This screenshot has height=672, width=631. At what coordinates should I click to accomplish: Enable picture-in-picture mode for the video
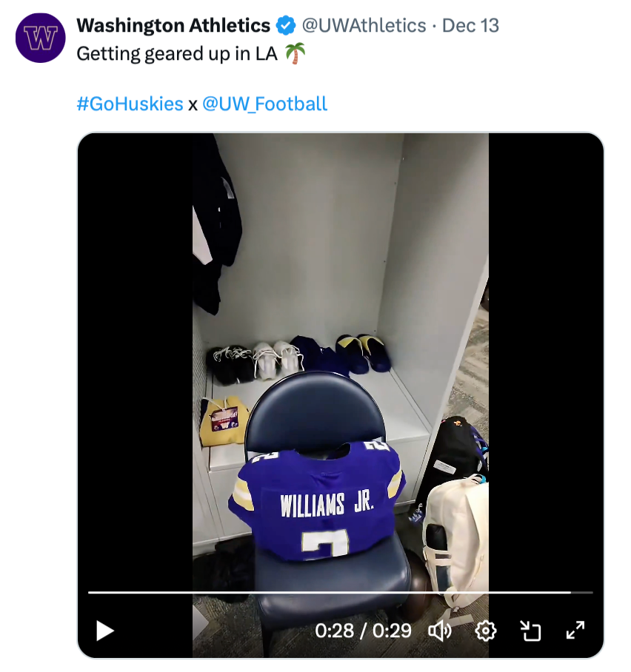[x=530, y=631]
